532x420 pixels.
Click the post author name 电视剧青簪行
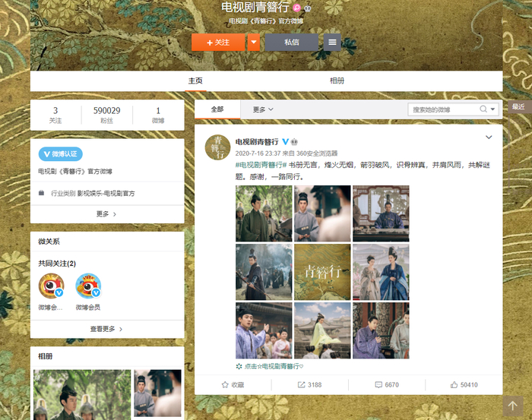[257, 142]
